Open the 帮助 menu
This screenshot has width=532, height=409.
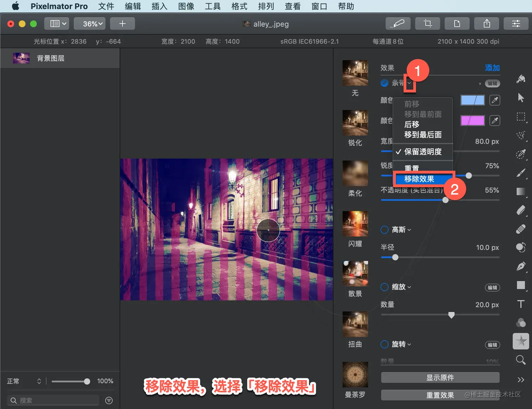tap(346, 6)
